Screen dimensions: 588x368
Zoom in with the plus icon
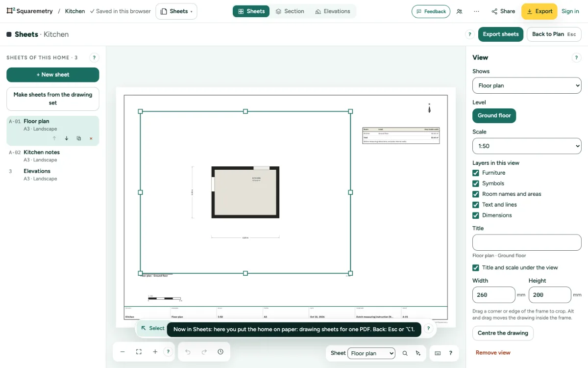[155, 352]
